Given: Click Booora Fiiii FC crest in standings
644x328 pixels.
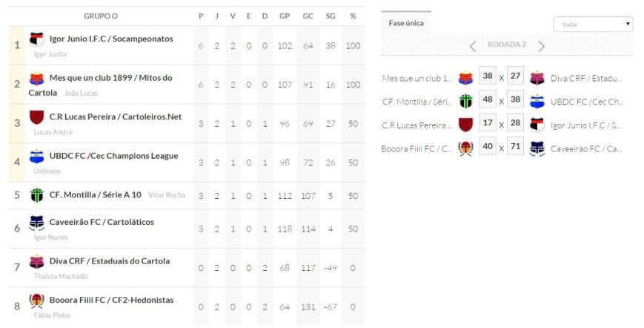Looking at the screenshot, I should point(36,301).
